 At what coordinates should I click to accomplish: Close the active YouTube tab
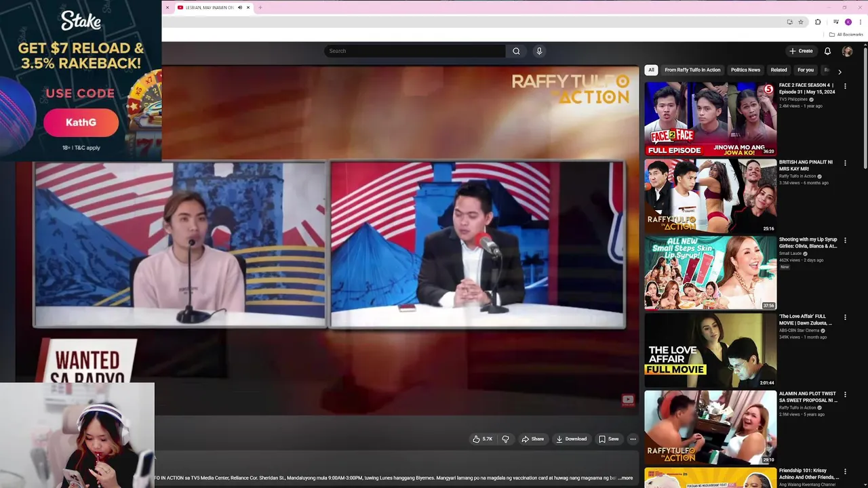click(x=248, y=7)
